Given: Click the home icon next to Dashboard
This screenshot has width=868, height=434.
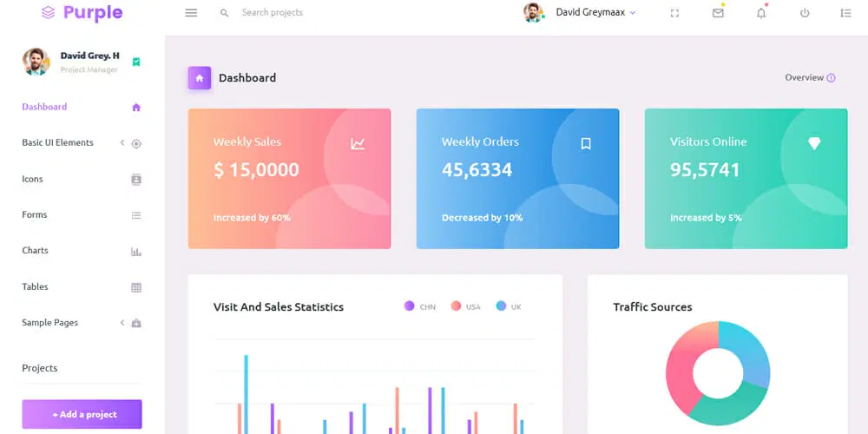Looking at the screenshot, I should pyautogui.click(x=136, y=108).
